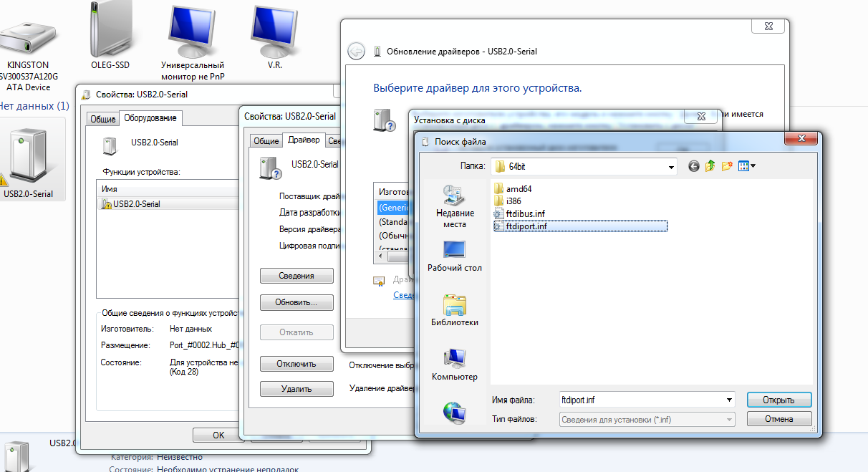868x472 pixels.
Task: Switch to Общие tab in hardware properties
Action: [x=102, y=119]
